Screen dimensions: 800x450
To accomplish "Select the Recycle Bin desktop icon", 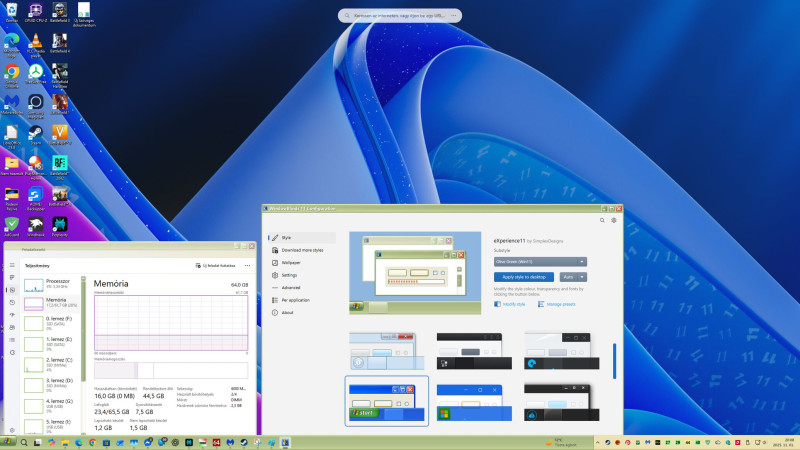I will pos(12,13).
